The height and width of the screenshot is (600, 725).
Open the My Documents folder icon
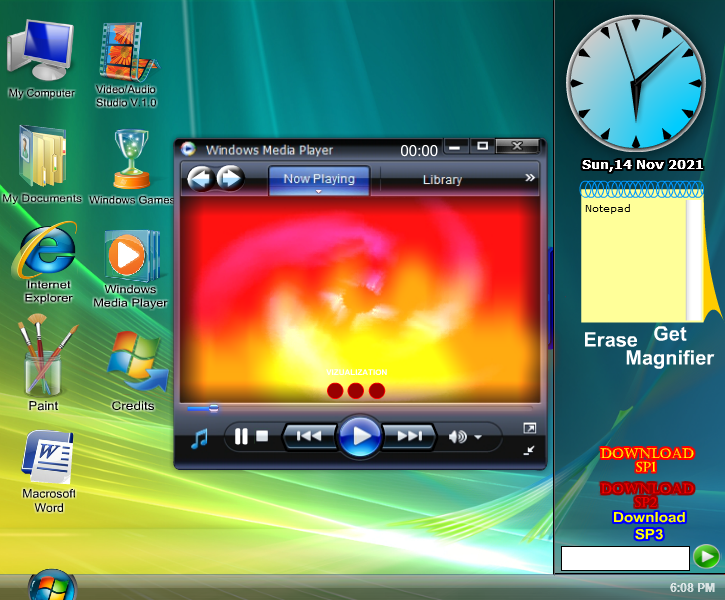[x=42, y=164]
